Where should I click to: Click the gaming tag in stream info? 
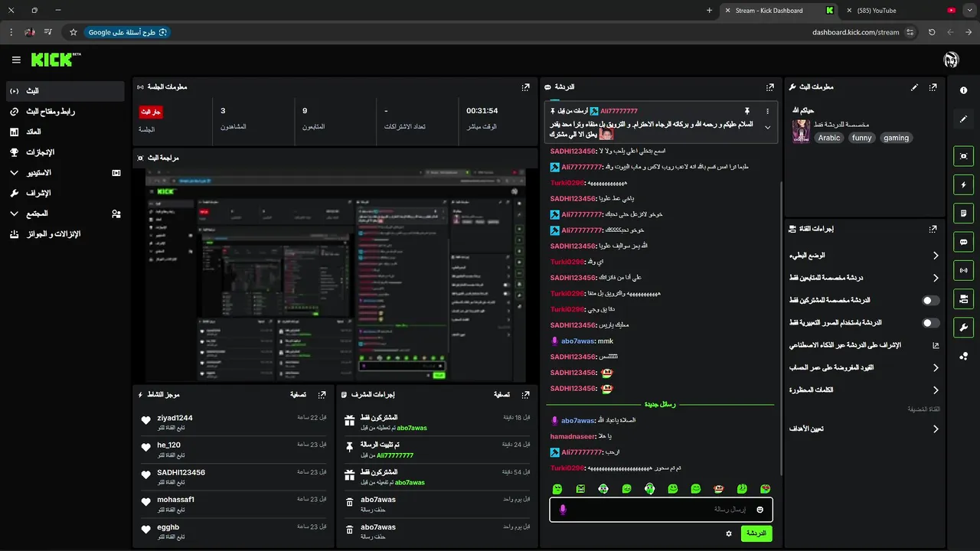tap(896, 138)
